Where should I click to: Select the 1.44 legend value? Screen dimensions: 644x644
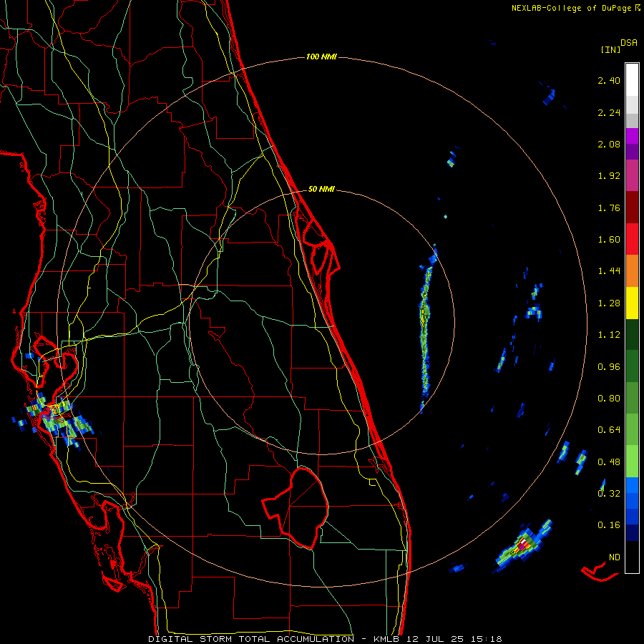(x=609, y=271)
